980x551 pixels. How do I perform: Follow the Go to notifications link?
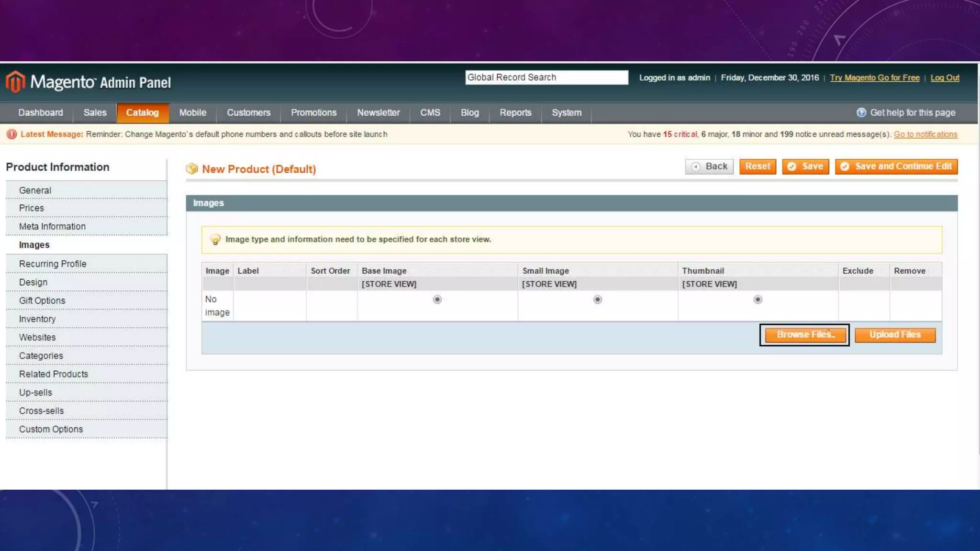coord(925,134)
